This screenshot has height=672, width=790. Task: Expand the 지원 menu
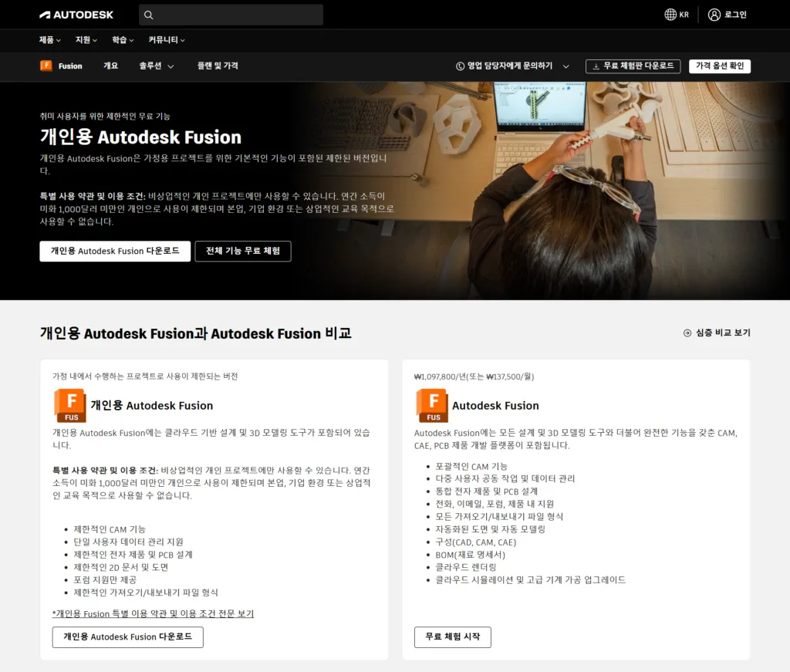coord(86,40)
